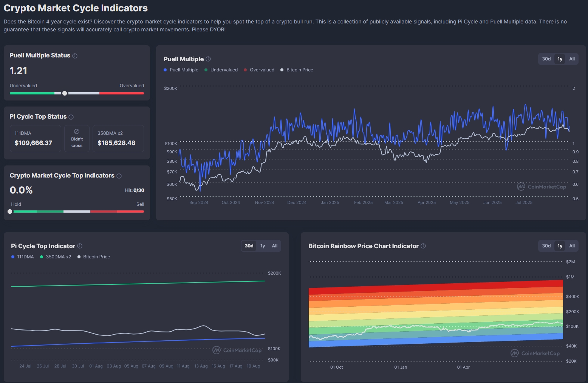Switch Pi Cycle Top Indicator to 1y
The image size is (588, 383).
click(263, 246)
